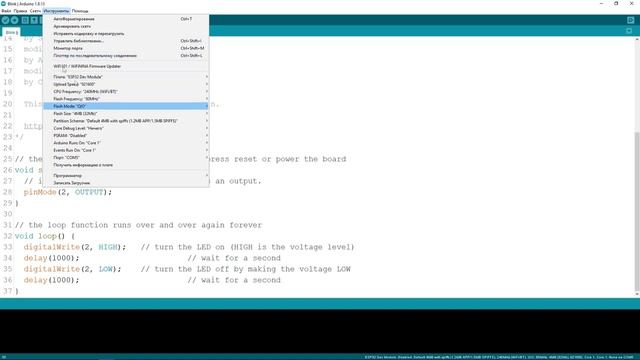The width and height of the screenshot is (640, 360).
Task: Select the Blink sketch tab
Action: (x=11, y=32)
